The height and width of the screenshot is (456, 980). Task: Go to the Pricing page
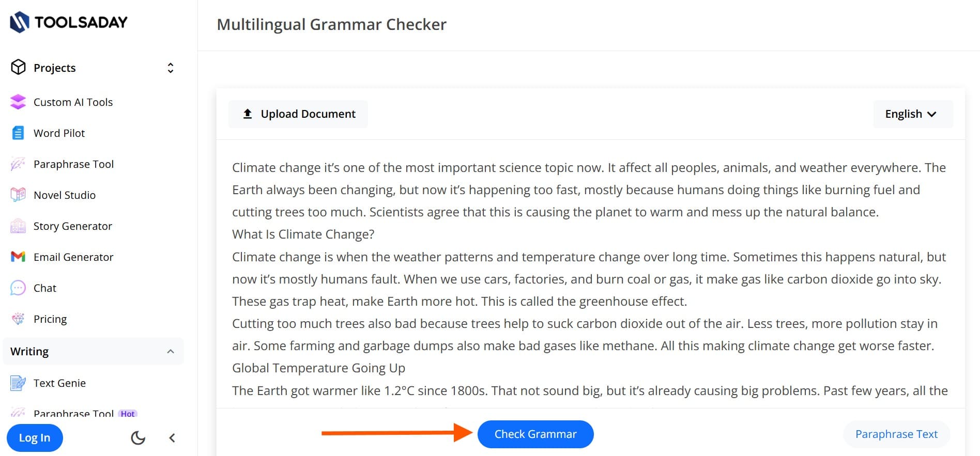pyautogui.click(x=50, y=319)
